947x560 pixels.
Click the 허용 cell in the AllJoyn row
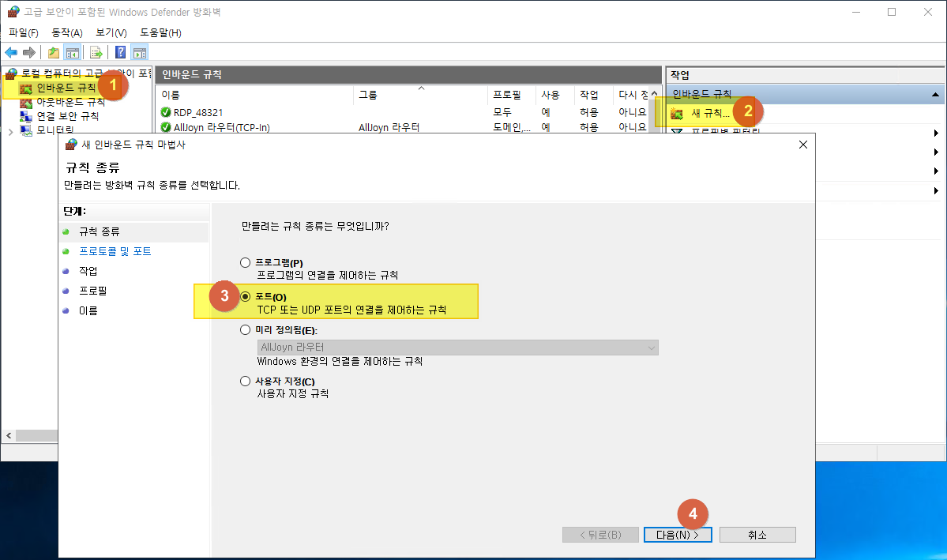coord(589,127)
